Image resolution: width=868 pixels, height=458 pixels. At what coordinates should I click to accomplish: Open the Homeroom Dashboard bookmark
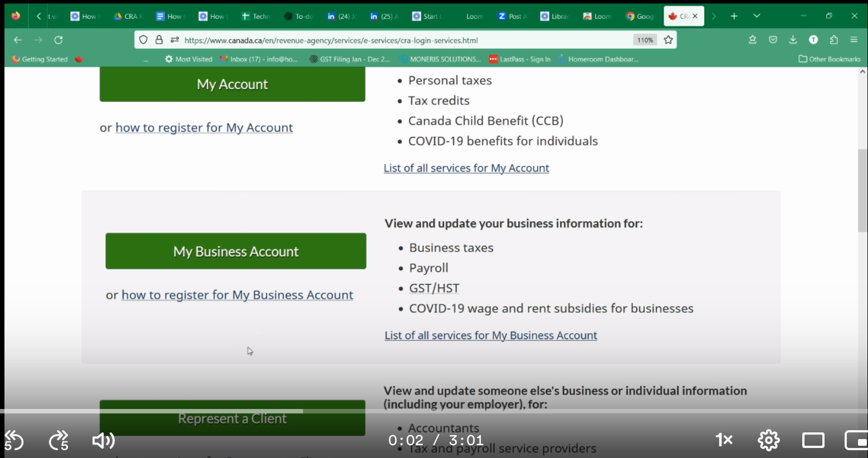coord(598,59)
